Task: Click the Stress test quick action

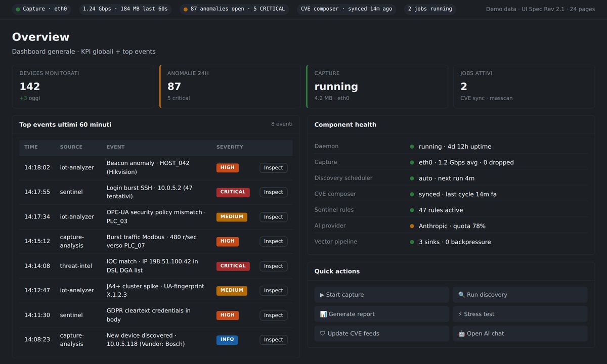Action: pyautogui.click(x=520, y=314)
